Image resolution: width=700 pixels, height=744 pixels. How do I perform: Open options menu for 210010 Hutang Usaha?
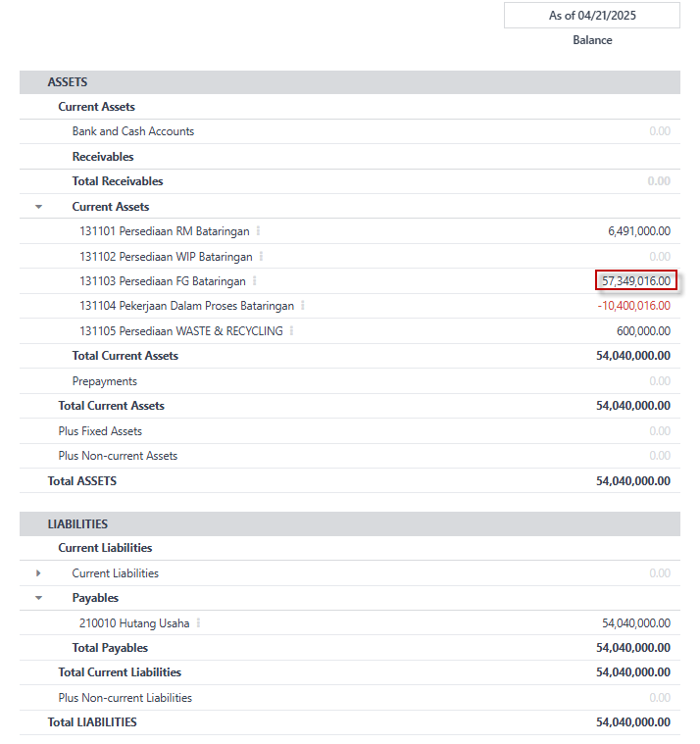(x=198, y=622)
